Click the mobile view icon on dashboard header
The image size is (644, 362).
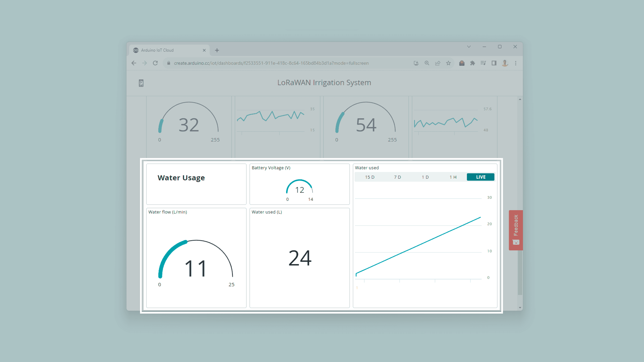point(141,83)
